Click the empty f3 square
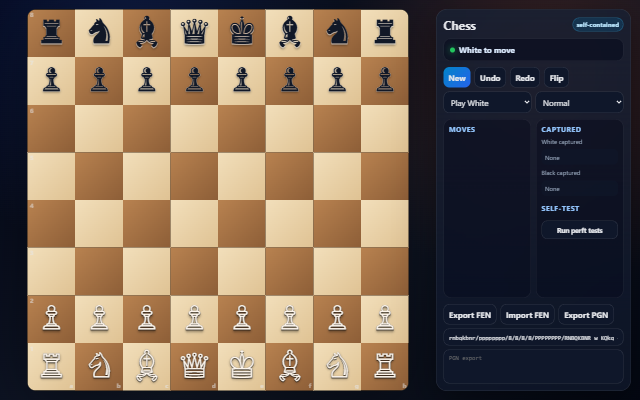 pos(289,271)
